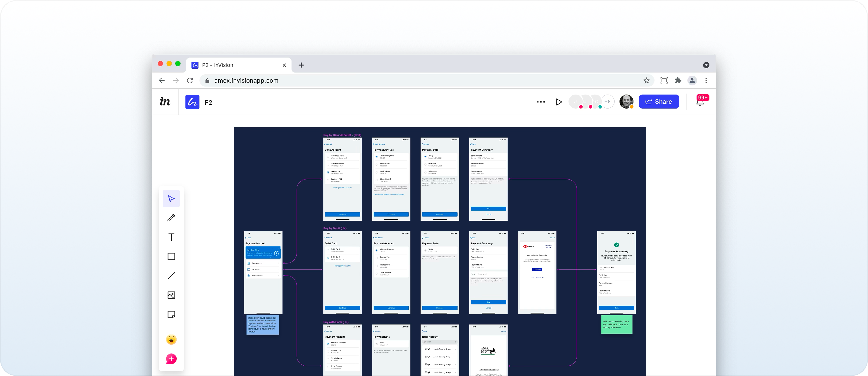Open the current user profile avatar
868x376 pixels.
[626, 102]
